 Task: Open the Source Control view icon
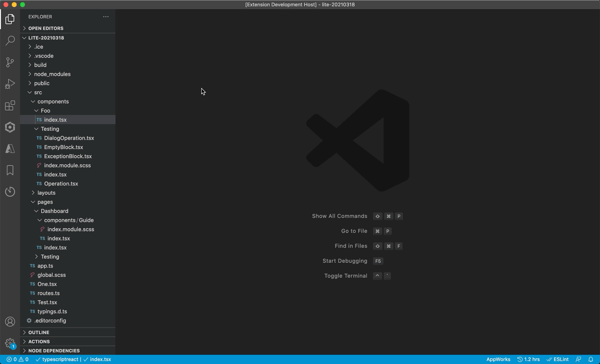[10, 62]
